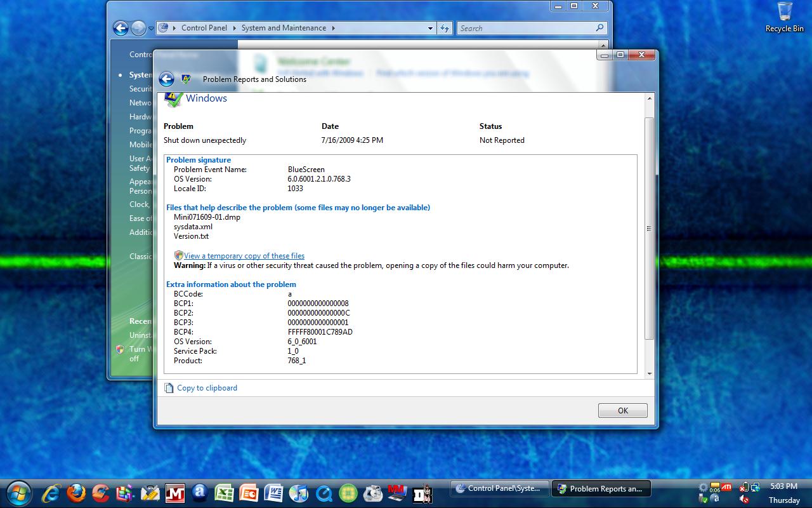Viewport: 812px width, 508px height.
Task: Click the report details scrollbar thumb
Action: coord(649,229)
